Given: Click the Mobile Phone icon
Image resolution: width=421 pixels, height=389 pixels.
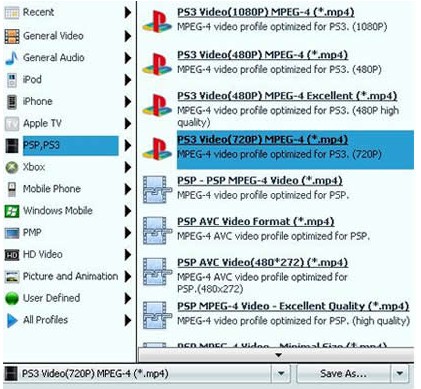Looking at the screenshot, I should click(x=12, y=189).
